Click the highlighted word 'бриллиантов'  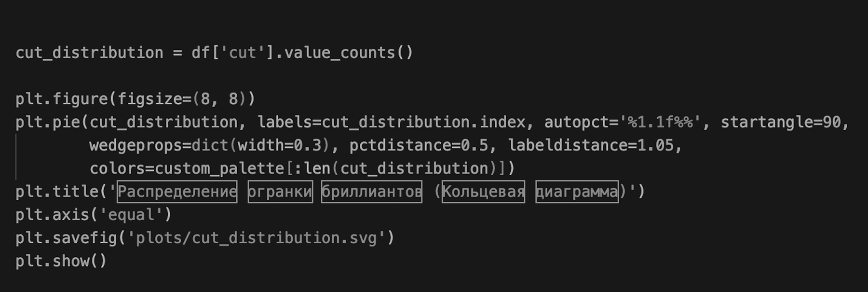click(x=371, y=192)
